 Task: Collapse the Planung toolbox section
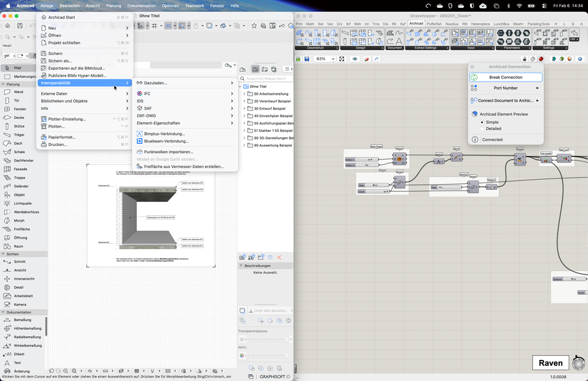4,84
